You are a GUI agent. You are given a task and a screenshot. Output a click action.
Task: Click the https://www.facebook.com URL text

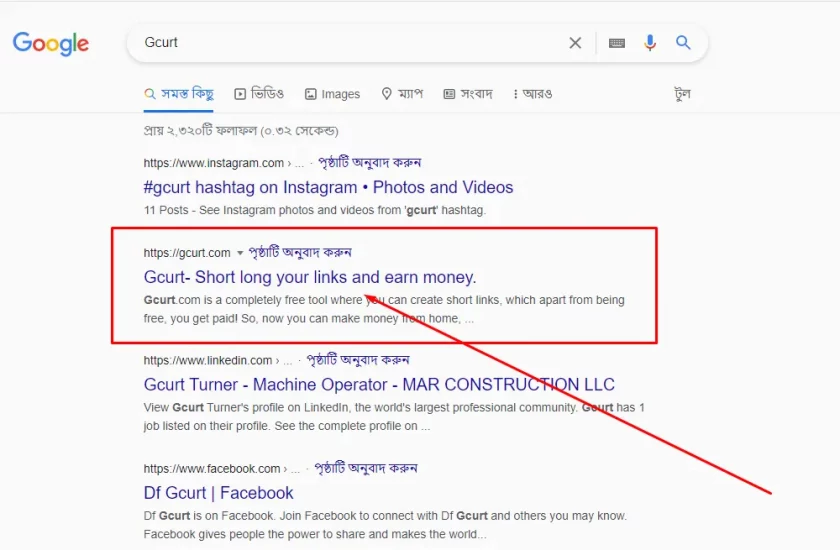coord(212,469)
